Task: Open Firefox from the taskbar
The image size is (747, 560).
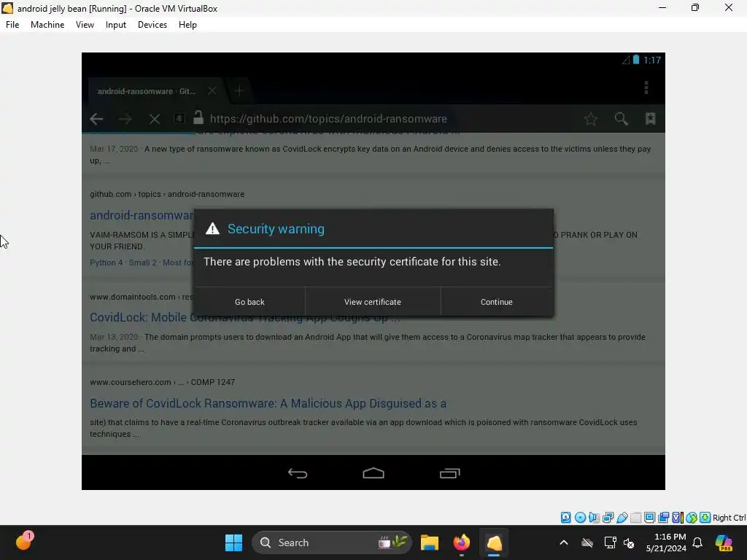Action: click(x=461, y=542)
